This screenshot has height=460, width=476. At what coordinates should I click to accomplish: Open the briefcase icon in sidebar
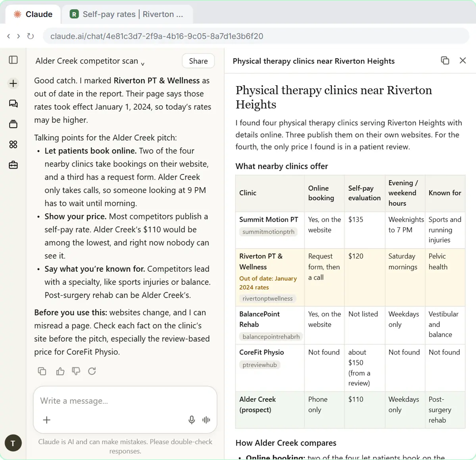pyautogui.click(x=13, y=165)
